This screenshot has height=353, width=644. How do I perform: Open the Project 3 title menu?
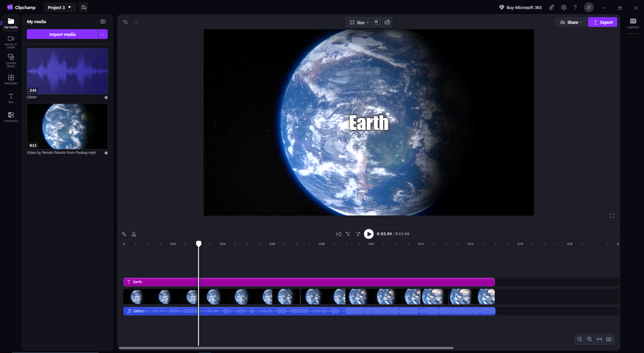pyautogui.click(x=59, y=7)
